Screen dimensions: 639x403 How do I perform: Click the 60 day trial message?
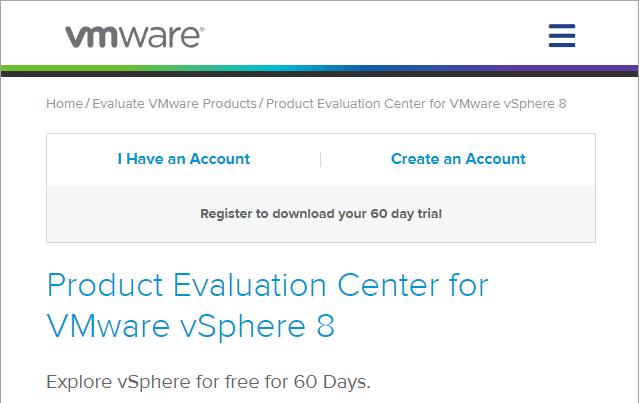tap(321, 214)
